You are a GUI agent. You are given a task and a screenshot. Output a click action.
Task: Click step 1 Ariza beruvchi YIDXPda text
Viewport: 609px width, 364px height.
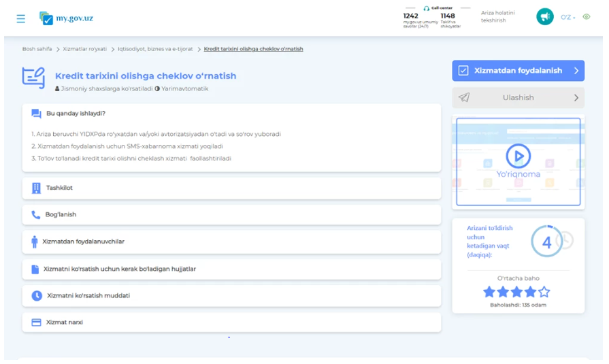(x=156, y=134)
